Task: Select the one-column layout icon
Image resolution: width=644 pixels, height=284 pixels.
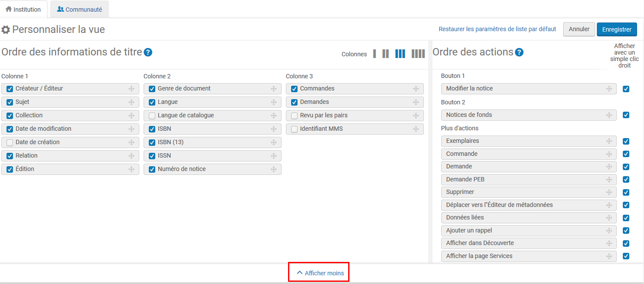Action: click(375, 54)
